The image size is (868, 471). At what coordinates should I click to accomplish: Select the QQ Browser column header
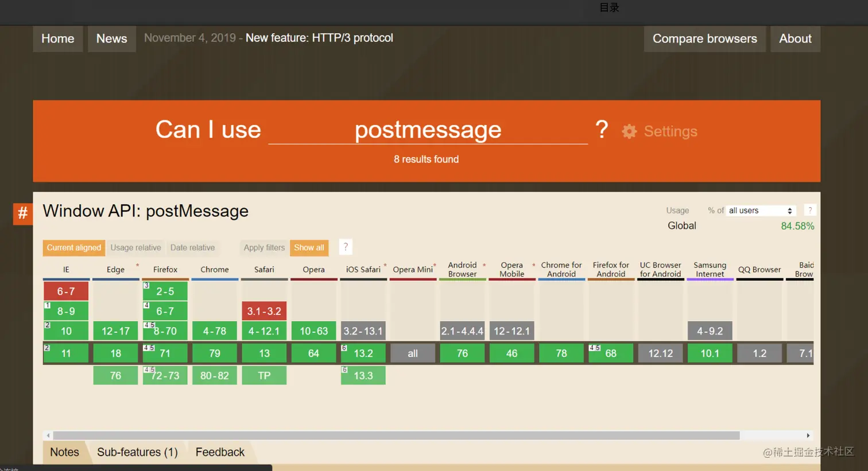click(759, 270)
